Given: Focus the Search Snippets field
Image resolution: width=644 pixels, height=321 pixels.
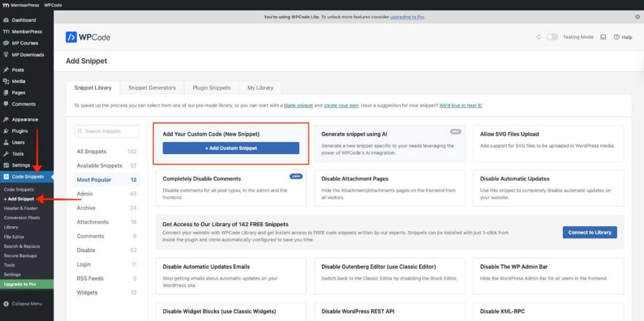Looking at the screenshot, I should pyautogui.click(x=107, y=131).
